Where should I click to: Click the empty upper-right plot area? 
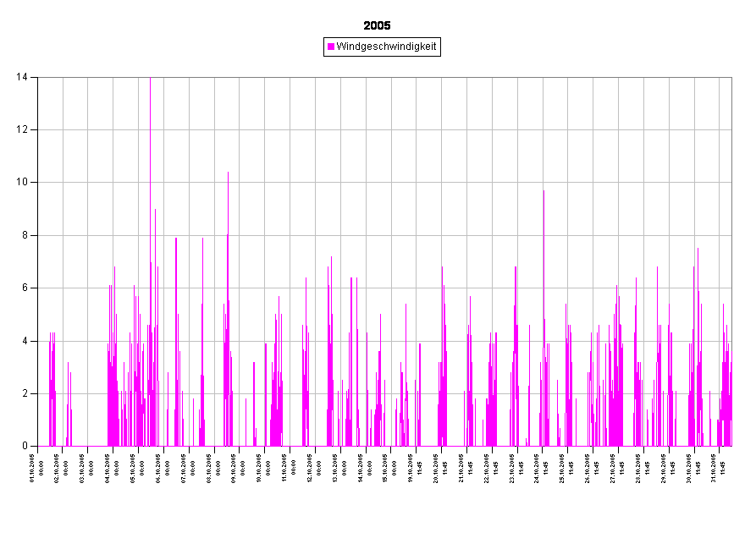pyautogui.click(x=660, y=127)
